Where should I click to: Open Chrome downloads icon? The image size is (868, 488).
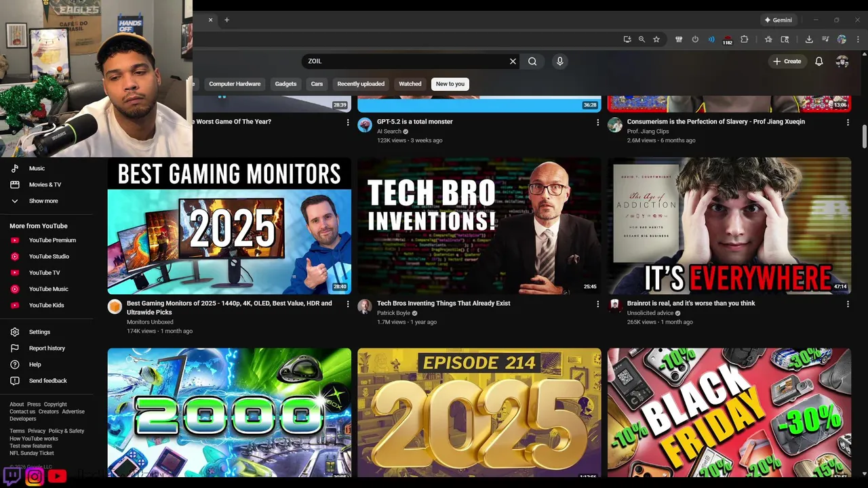tap(809, 39)
